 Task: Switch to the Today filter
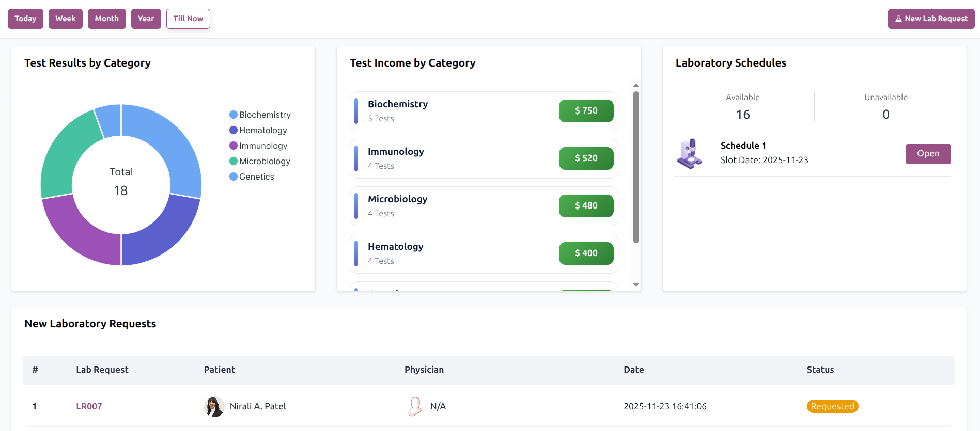pyautogui.click(x=25, y=19)
